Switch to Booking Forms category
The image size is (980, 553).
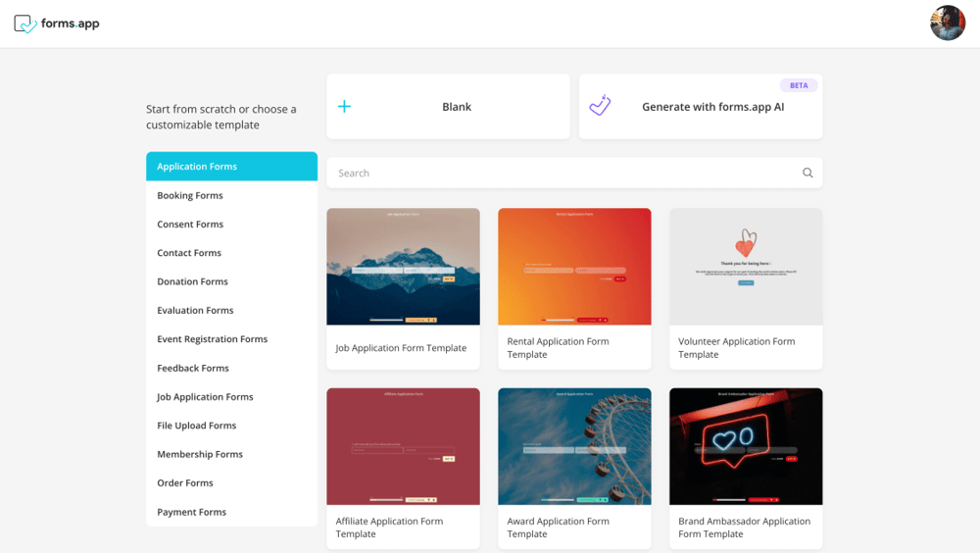190,195
